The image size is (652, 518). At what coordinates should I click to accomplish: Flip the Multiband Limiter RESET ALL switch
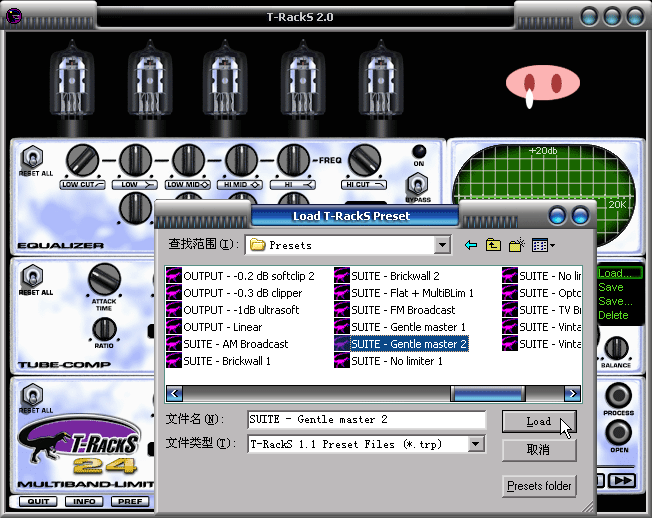click(x=32, y=395)
